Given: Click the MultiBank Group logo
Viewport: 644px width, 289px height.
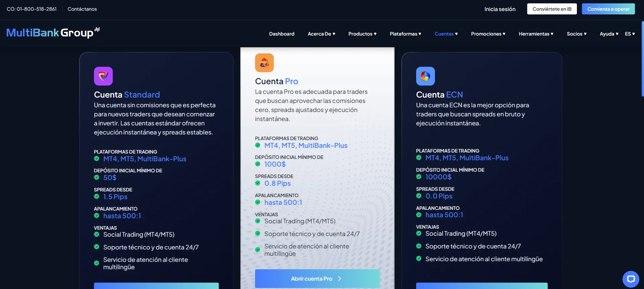Looking at the screenshot, I should click(53, 33).
